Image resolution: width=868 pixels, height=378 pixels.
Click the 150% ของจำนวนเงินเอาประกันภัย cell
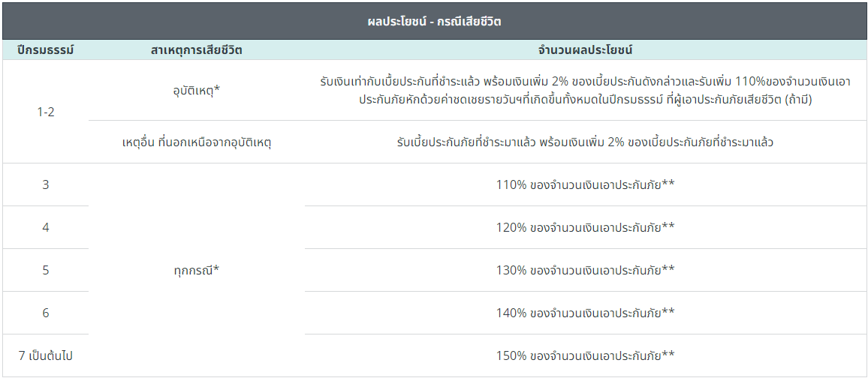[585, 356]
